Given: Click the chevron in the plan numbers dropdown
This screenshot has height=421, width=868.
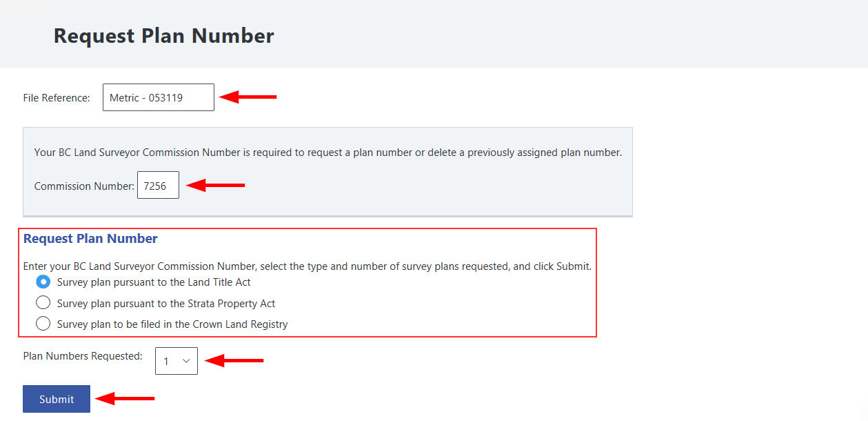Looking at the screenshot, I should [186, 361].
